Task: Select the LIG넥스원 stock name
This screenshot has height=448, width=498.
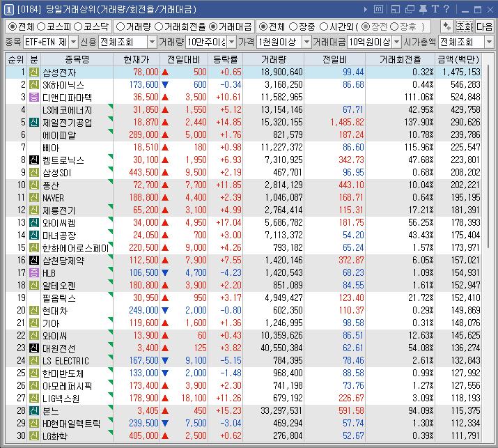Action: click(61, 398)
